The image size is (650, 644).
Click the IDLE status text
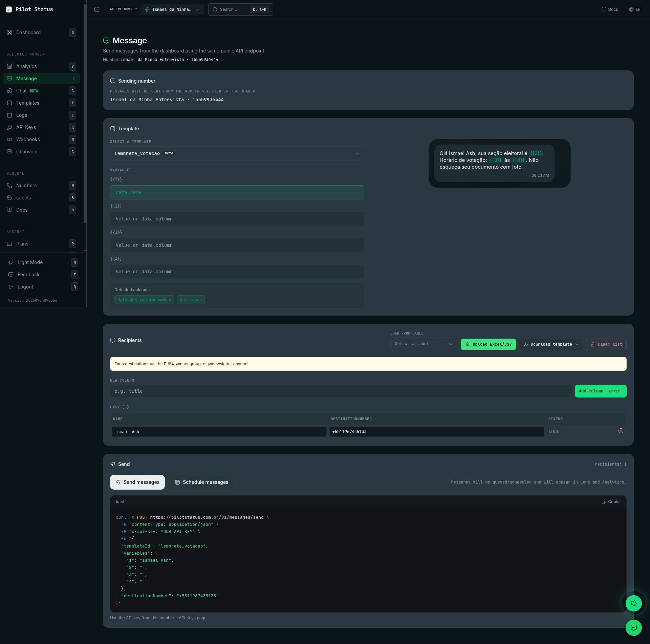pyautogui.click(x=554, y=432)
